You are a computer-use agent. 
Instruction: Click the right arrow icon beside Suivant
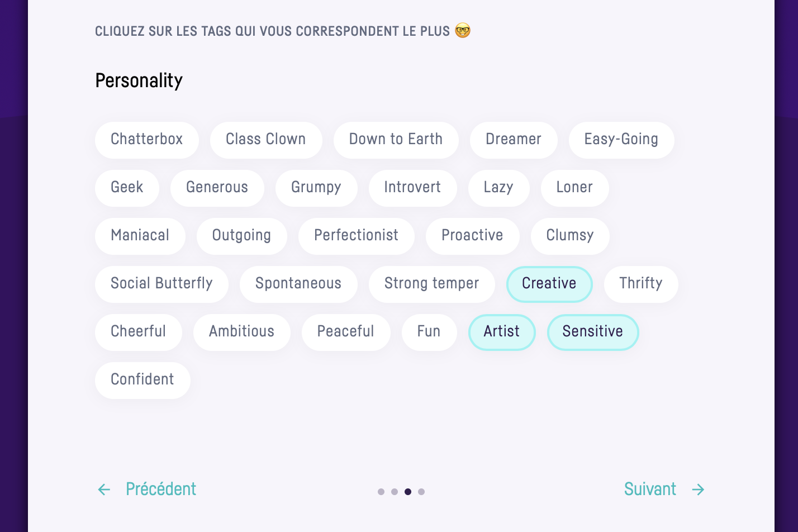pos(698,490)
